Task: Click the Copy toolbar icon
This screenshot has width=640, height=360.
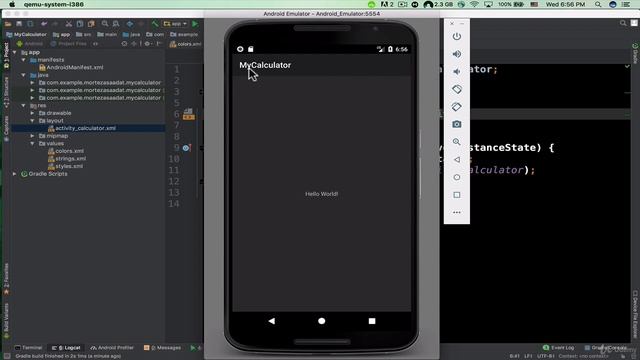Action: (x=80, y=24)
